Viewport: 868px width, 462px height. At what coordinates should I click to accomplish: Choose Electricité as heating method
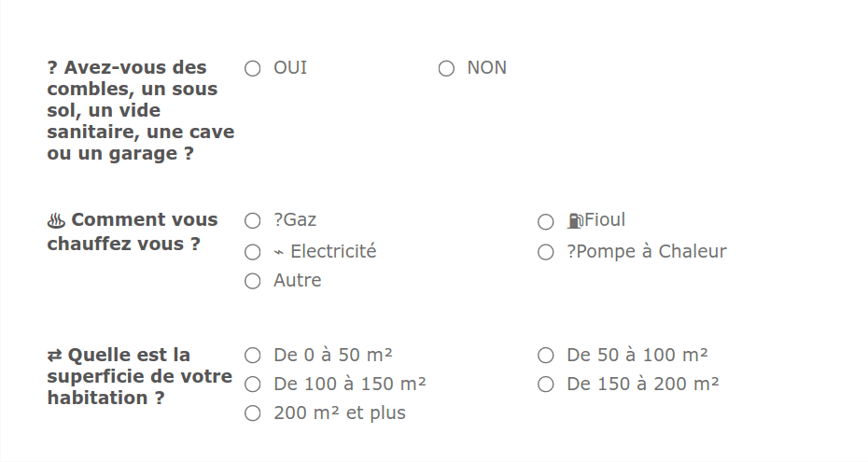[x=252, y=252]
